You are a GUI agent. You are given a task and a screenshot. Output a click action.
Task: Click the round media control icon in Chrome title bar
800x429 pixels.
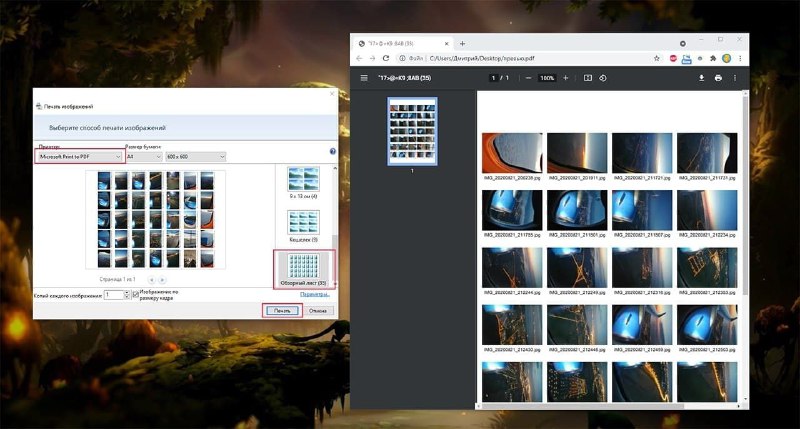[683, 43]
